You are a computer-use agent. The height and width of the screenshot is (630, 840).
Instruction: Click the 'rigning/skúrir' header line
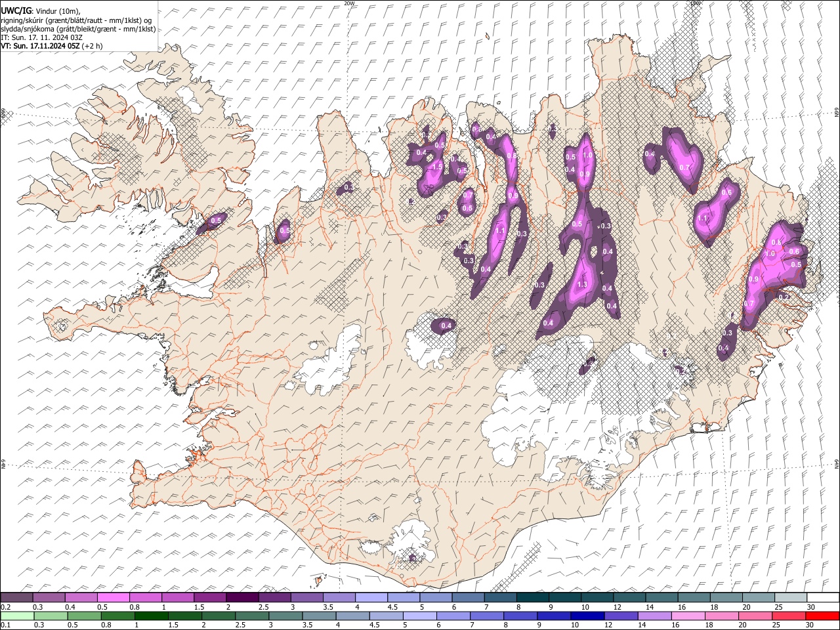pyautogui.click(x=77, y=20)
